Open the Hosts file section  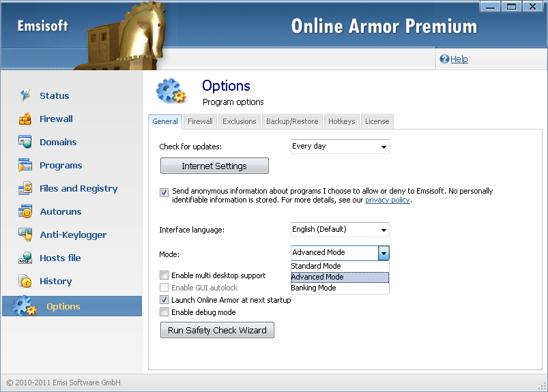pos(60,258)
